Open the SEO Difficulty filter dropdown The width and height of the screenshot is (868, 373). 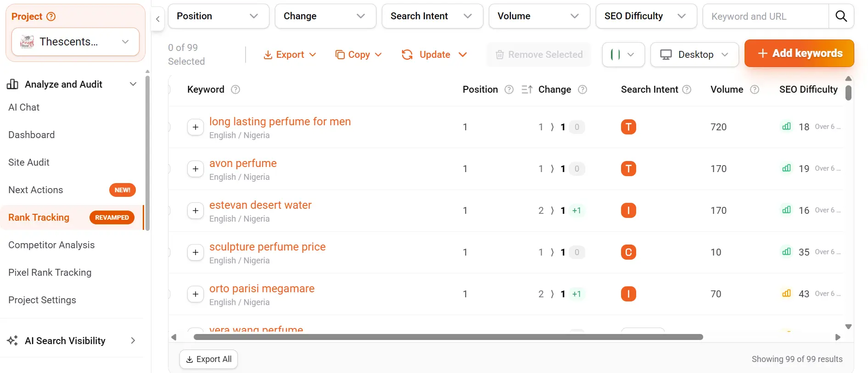pos(646,16)
